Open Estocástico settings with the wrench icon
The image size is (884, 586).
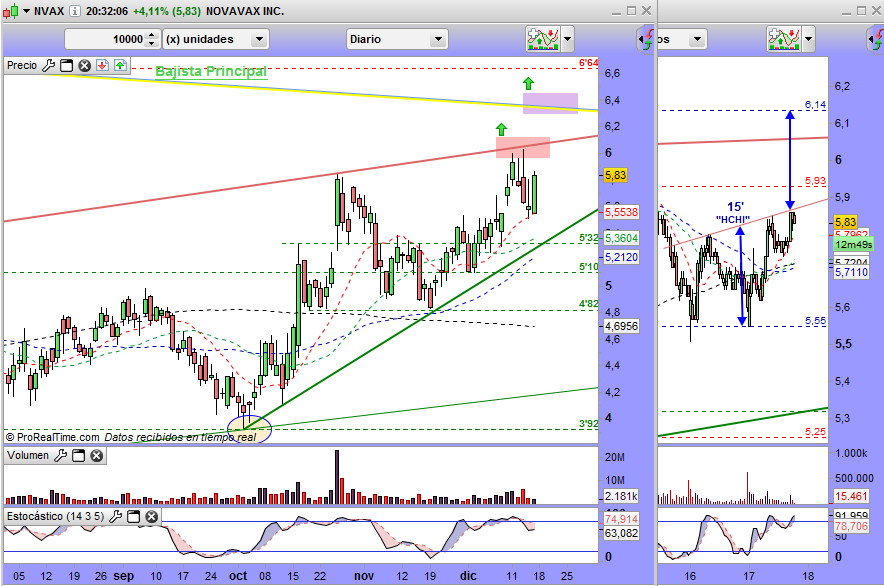(x=116, y=517)
